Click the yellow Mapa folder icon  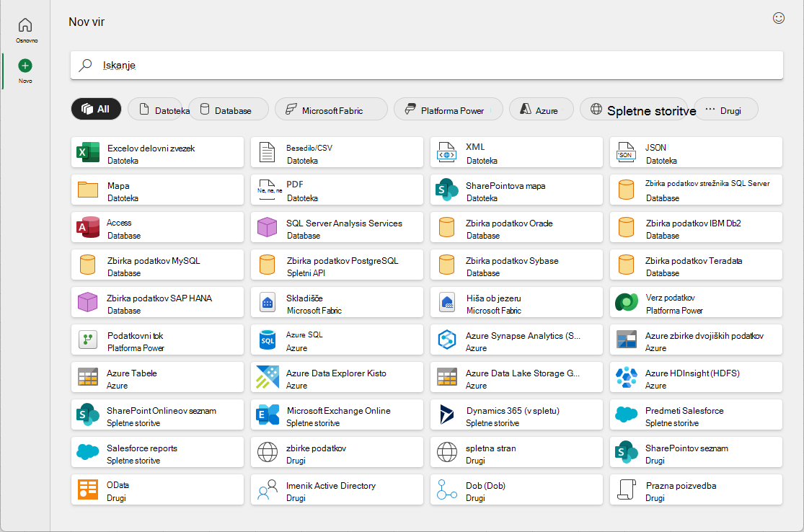tap(88, 190)
